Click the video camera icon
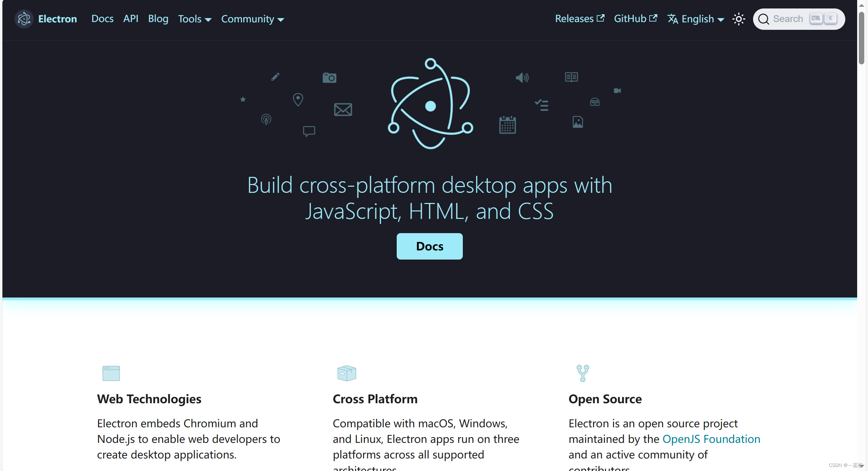 point(617,91)
